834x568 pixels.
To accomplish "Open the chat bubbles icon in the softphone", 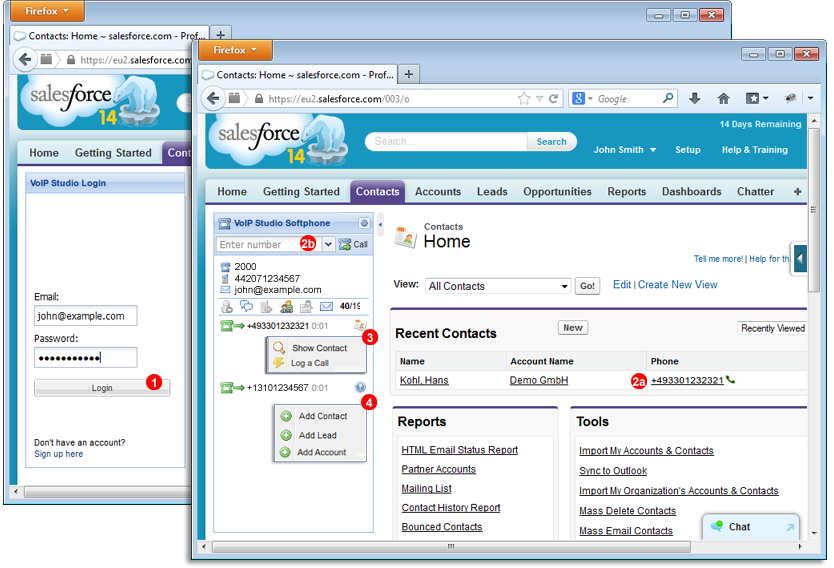I will (x=246, y=306).
